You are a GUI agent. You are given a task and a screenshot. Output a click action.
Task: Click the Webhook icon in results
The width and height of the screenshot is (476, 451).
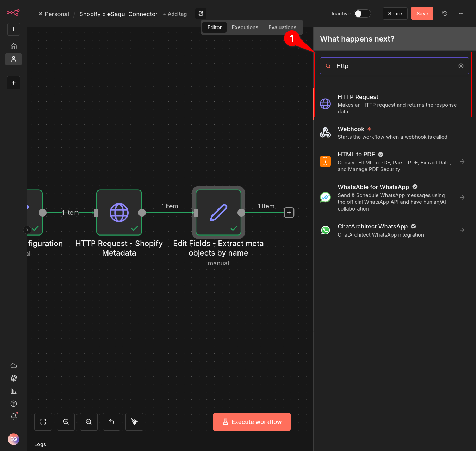point(325,133)
